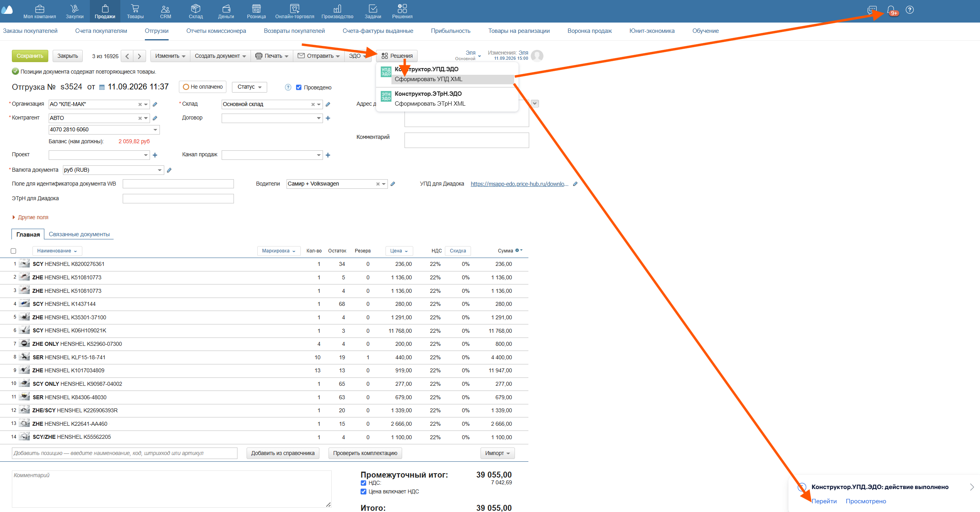
Task: Open thumbnail of SCY HENSHEL K8200276361
Action: [25, 264]
